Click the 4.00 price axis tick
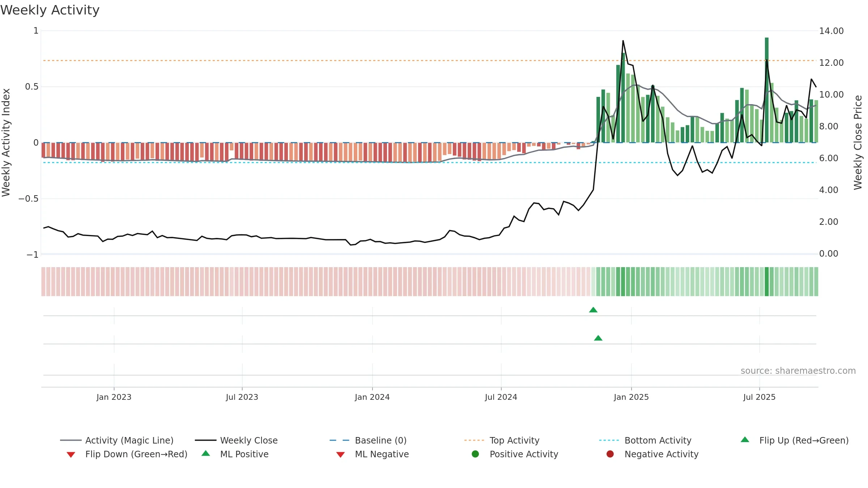The width and height of the screenshot is (868, 488). coord(829,190)
